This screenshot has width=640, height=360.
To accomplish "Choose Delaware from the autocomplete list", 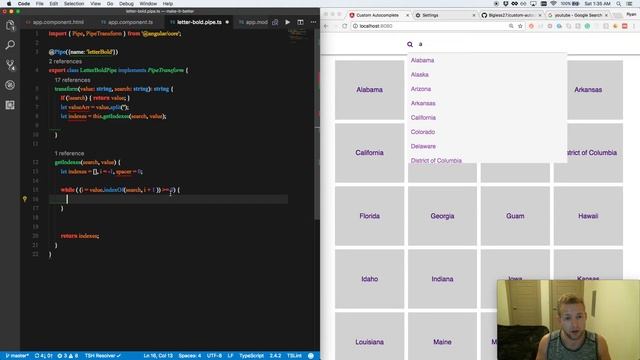I will click(423, 146).
